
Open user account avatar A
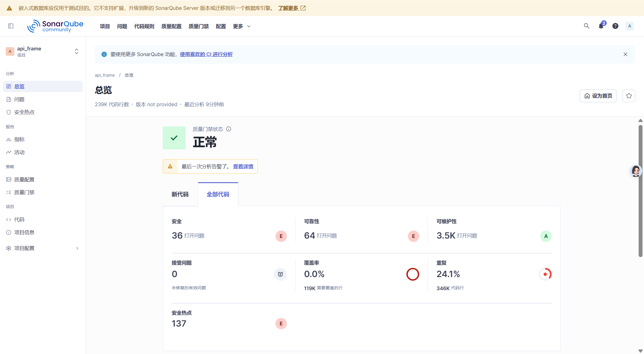pos(630,26)
